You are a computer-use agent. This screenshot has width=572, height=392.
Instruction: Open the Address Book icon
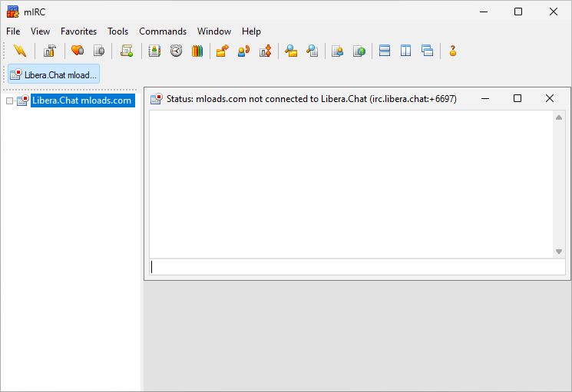(154, 51)
